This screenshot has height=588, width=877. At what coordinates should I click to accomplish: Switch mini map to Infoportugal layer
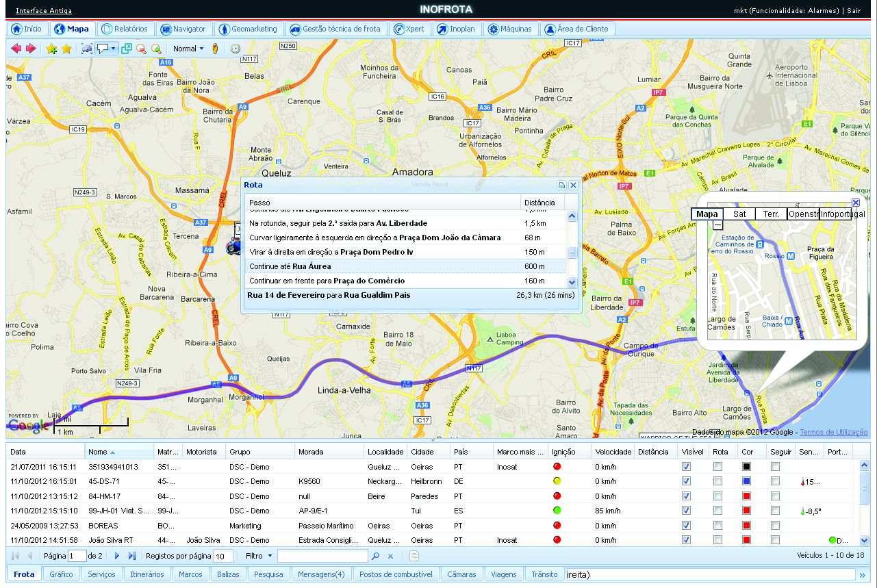pyautogui.click(x=841, y=214)
